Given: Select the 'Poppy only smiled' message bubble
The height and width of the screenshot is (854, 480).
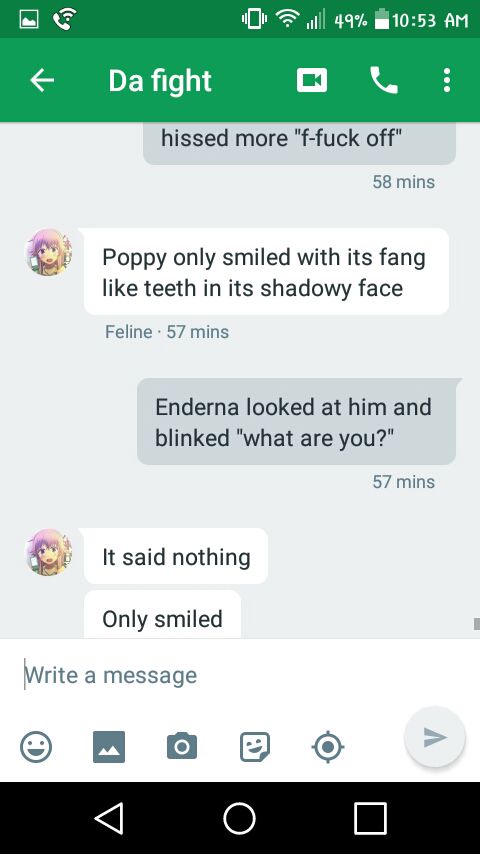Looking at the screenshot, I should coord(266,272).
